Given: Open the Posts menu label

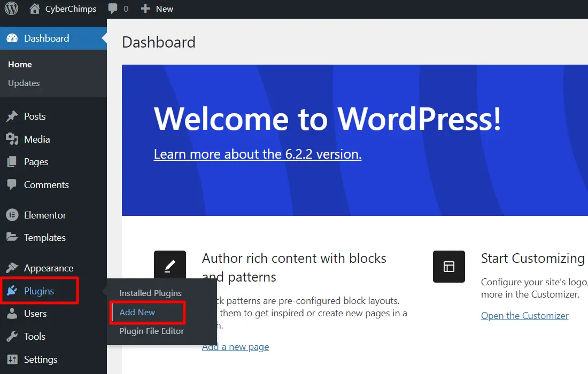Looking at the screenshot, I should tap(35, 116).
